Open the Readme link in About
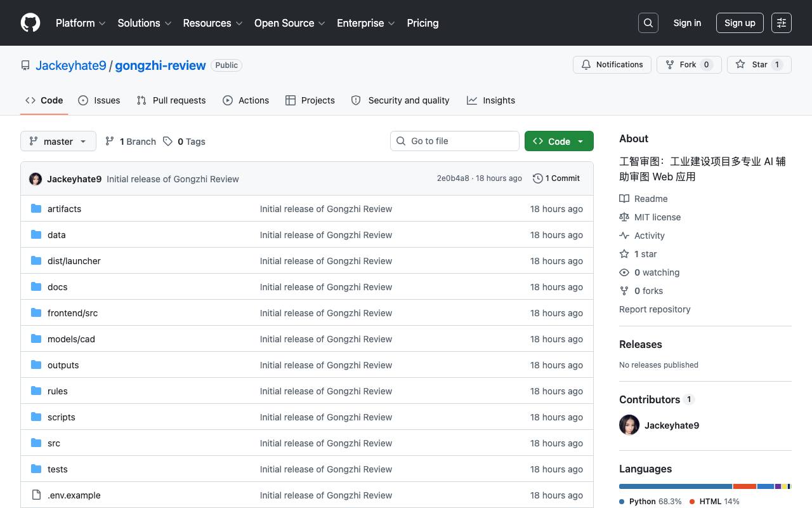Image resolution: width=812 pixels, height=508 pixels. point(643,199)
